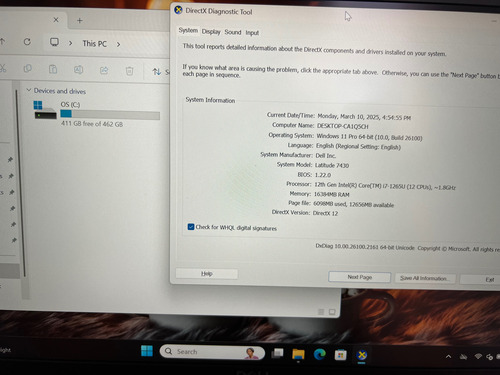The width and height of the screenshot is (500, 375).
Task: Click the OS (C:) storage usage bar
Action: 110,114
